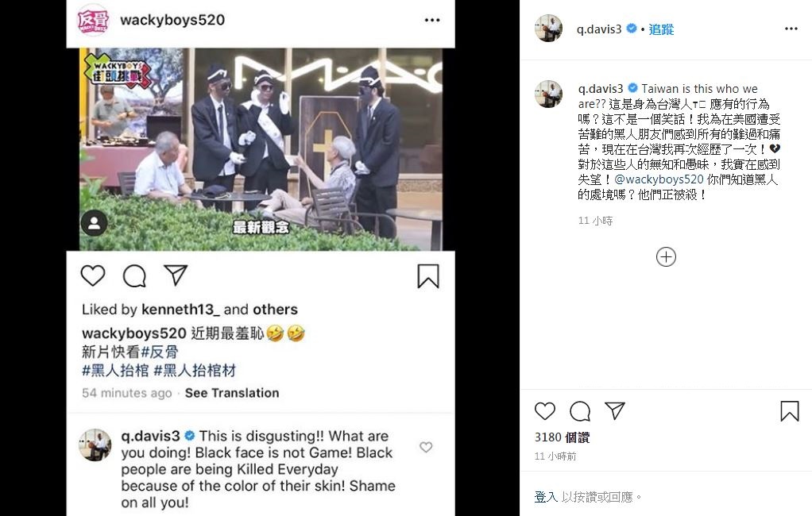
Task: Open q.davis3 profile avatar in header
Action: click(548, 28)
